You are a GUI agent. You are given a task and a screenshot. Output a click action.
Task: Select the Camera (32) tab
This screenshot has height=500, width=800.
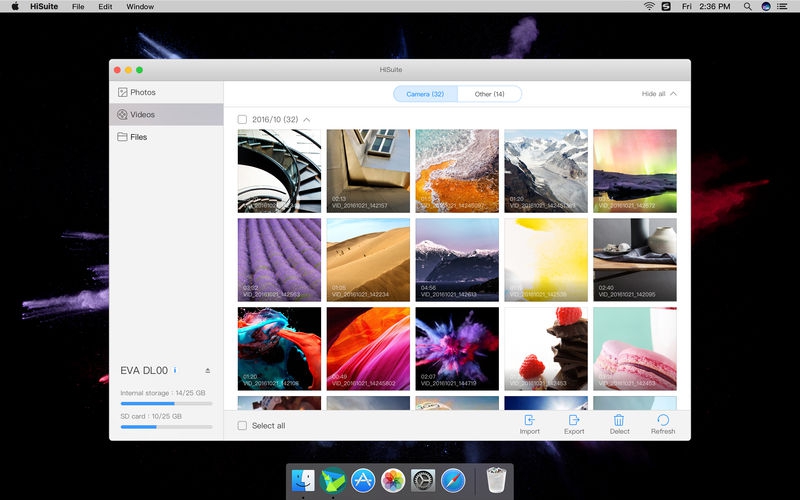click(x=425, y=94)
